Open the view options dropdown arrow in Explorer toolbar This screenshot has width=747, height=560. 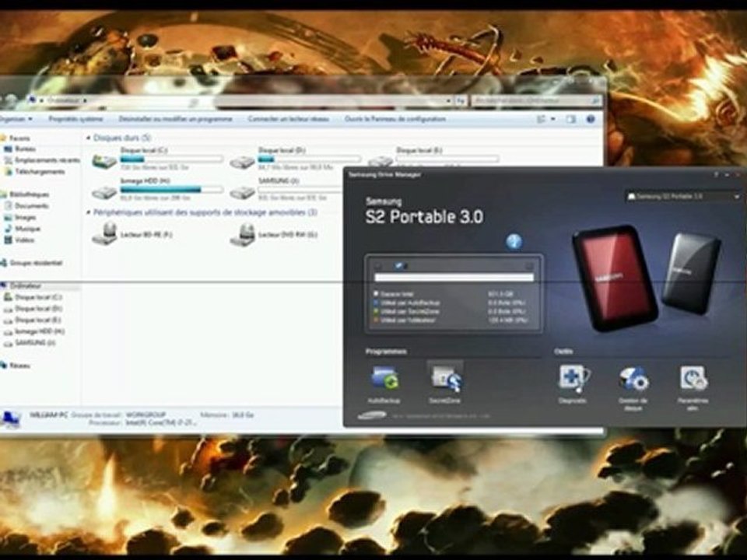pyautogui.click(x=553, y=120)
